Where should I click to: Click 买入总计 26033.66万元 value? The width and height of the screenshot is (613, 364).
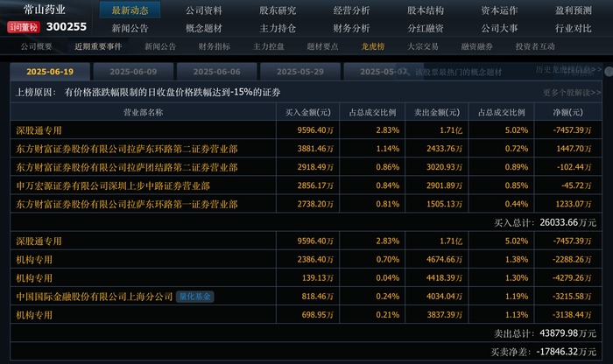(567, 222)
